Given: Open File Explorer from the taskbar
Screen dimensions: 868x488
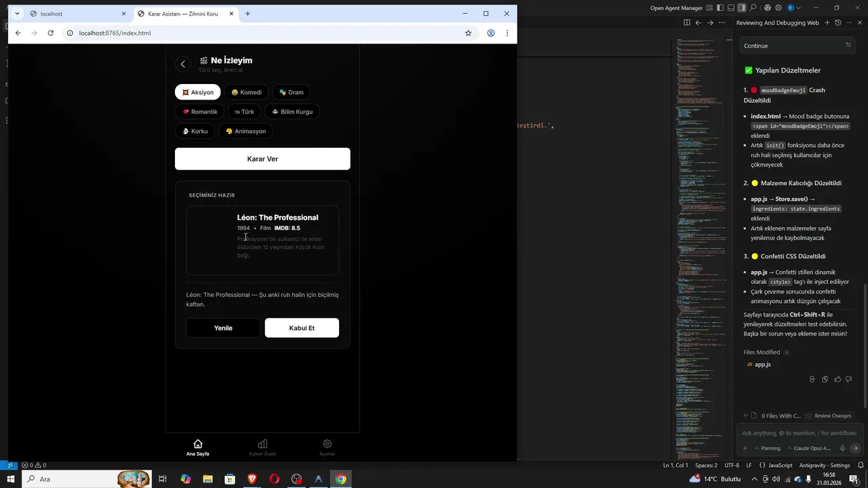Looking at the screenshot, I should (208, 479).
